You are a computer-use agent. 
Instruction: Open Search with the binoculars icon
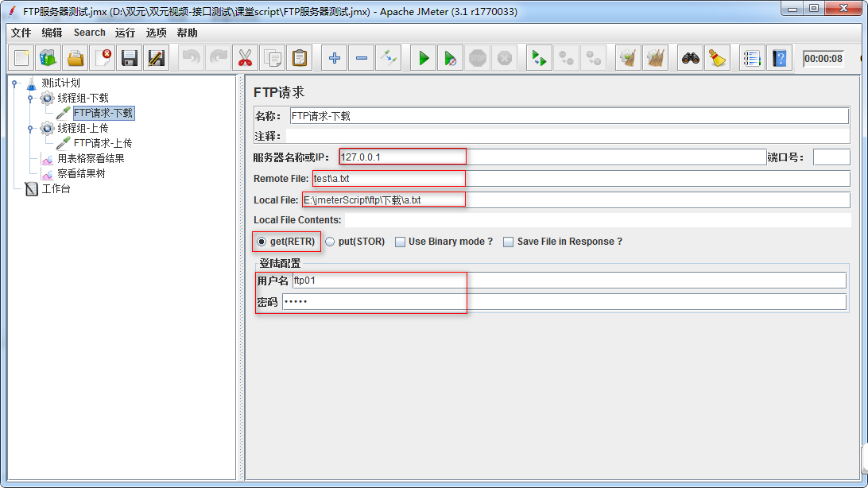(x=690, y=58)
